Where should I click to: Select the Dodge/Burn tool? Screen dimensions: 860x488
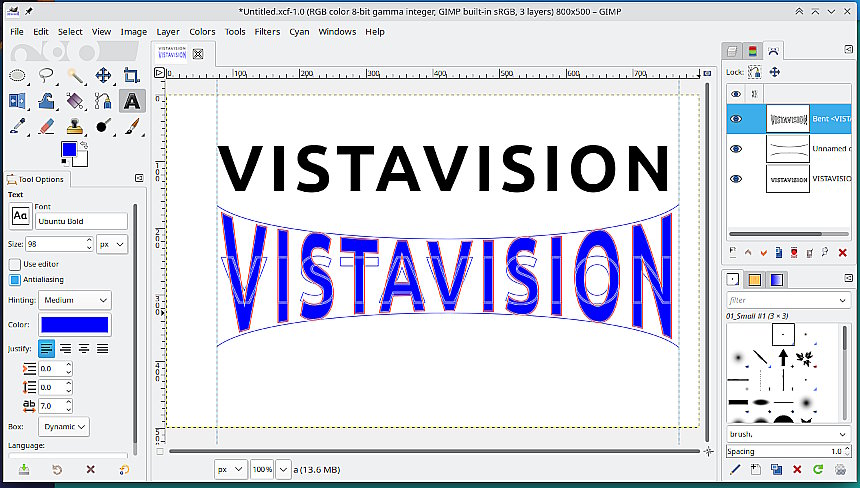[x=104, y=127]
